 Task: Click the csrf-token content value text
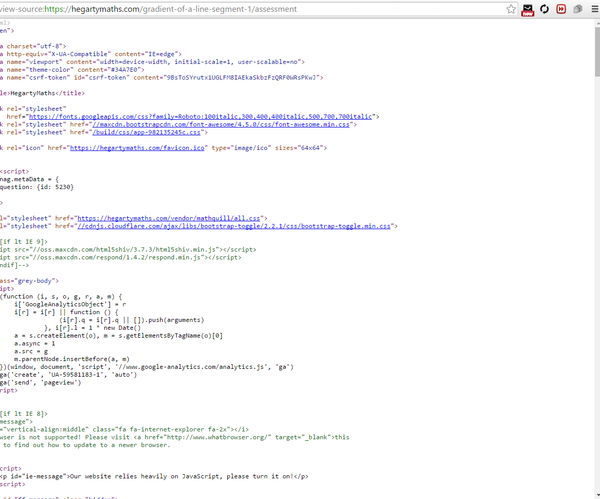[241, 77]
